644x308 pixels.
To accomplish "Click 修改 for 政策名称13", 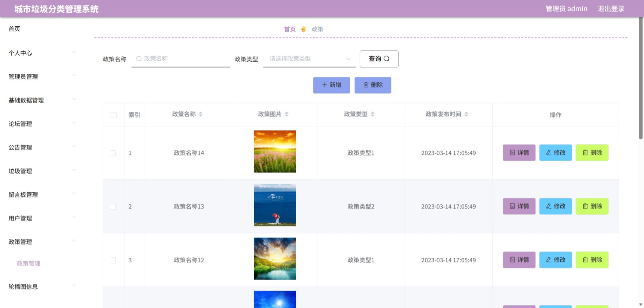I will click(556, 206).
